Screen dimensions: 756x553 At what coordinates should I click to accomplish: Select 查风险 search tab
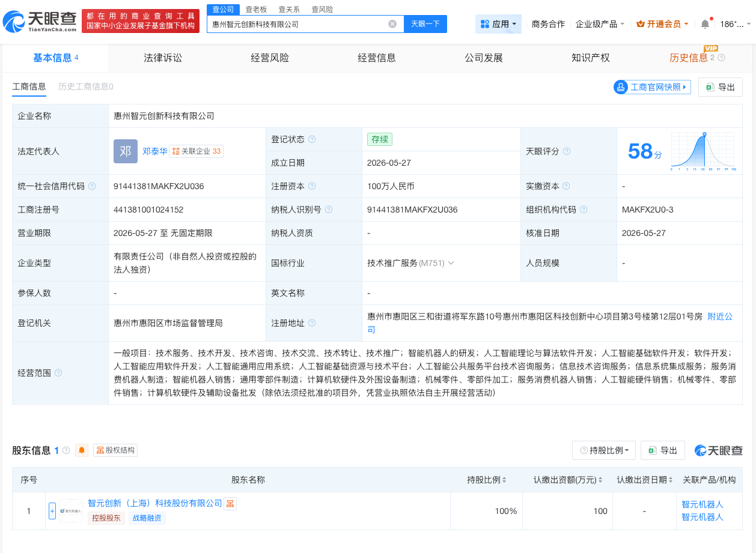click(322, 10)
